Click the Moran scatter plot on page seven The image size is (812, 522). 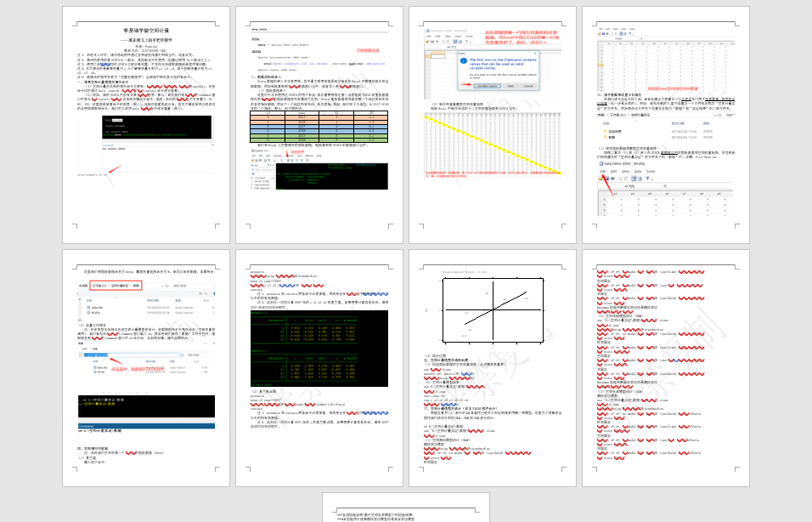click(493, 310)
